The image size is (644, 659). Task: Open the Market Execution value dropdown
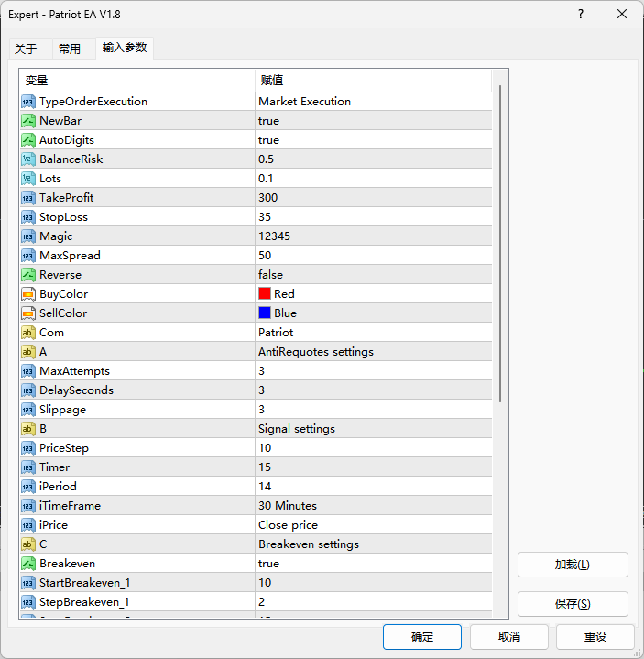pos(373,102)
